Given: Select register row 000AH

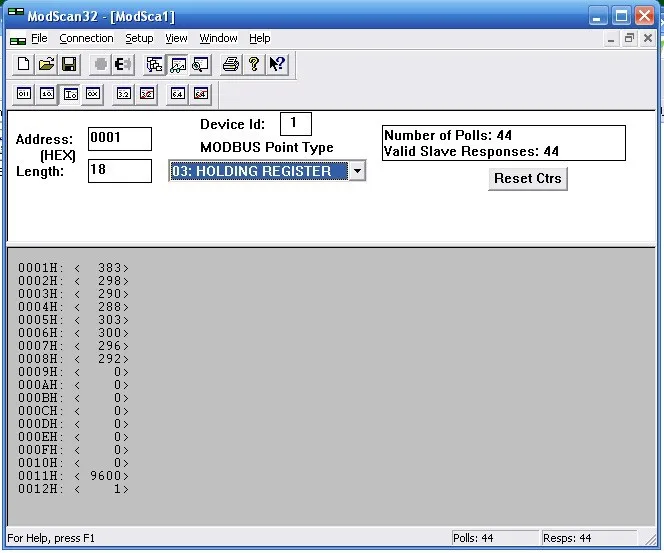Looking at the screenshot, I should click(x=73, y=385).
